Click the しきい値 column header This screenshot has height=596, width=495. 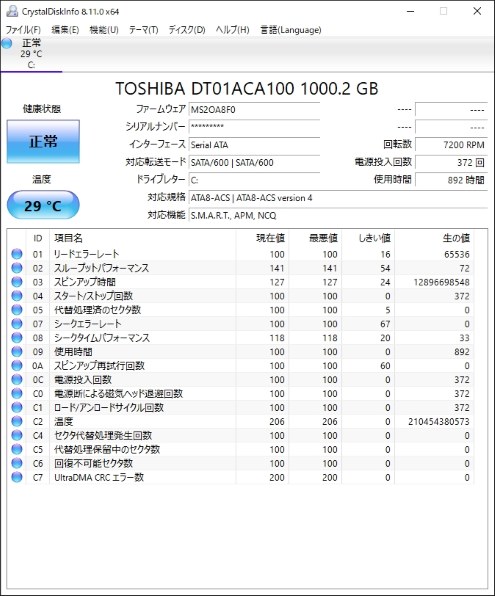click(x=368, y=238)
